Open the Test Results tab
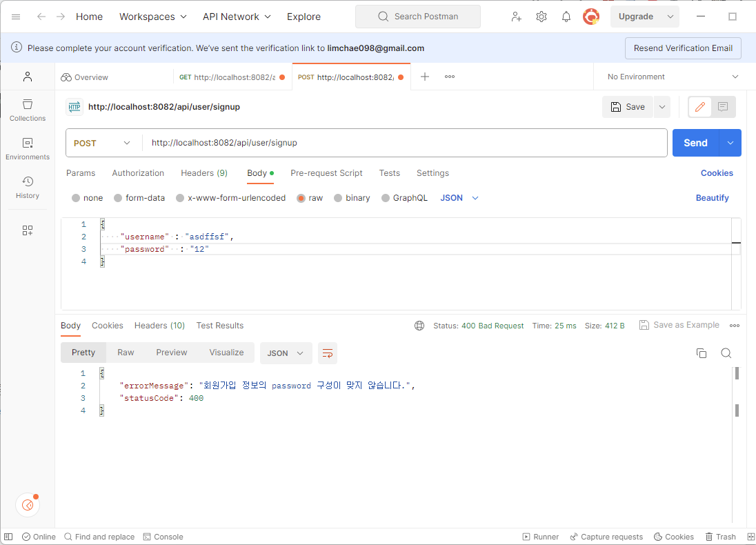The image size is (756, 545). pyautogui.click(x=220, y=326)
